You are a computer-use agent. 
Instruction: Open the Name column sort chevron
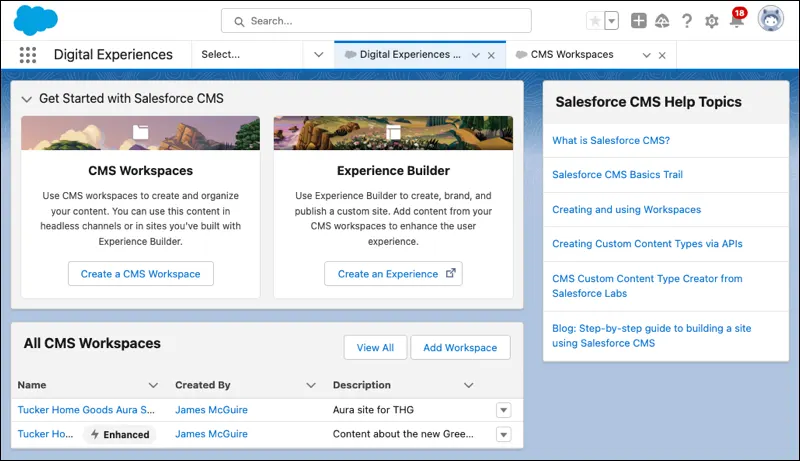153,386
